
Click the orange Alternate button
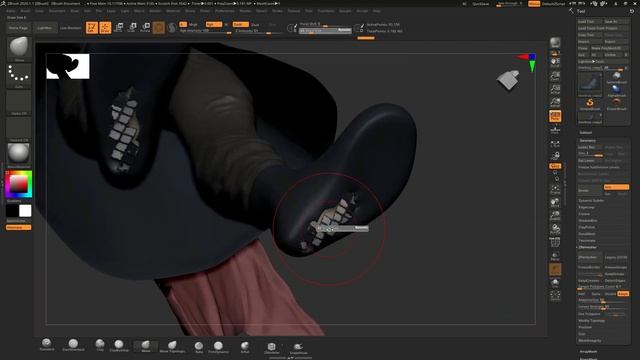[18, 227]
